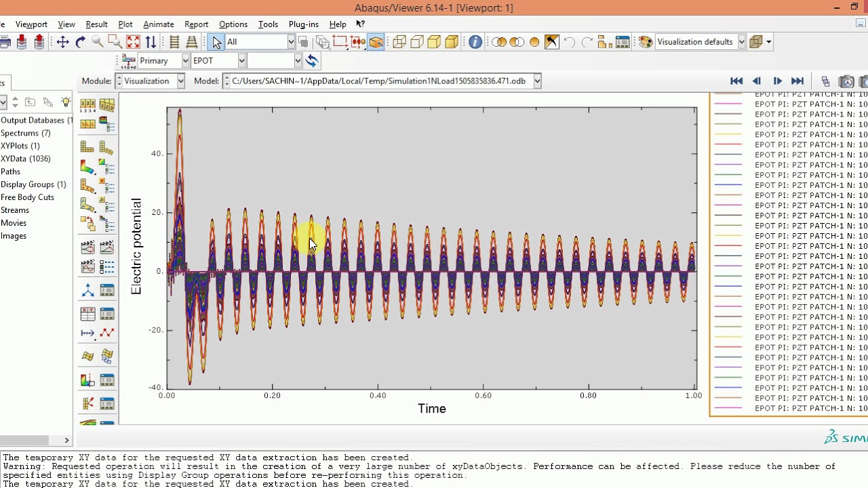Open the Options menu
The width and height of the screenshot is (868, 488).
[233, 24]
